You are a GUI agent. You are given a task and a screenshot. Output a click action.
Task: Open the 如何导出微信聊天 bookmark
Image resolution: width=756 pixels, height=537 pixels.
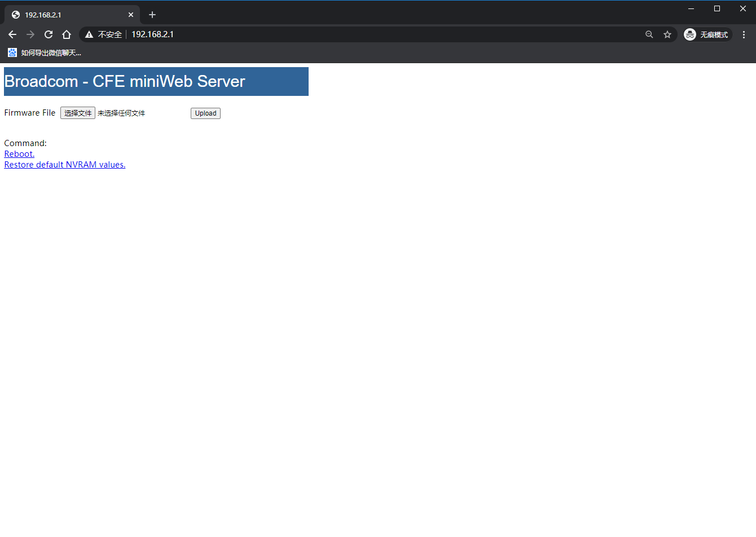click(45, 52)
